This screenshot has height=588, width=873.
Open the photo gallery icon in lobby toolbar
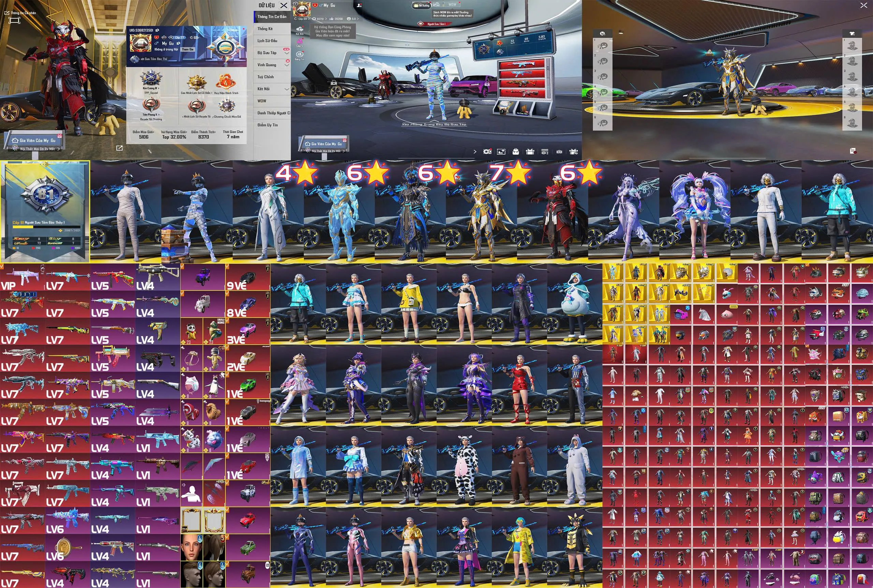(x=501, y=151)
